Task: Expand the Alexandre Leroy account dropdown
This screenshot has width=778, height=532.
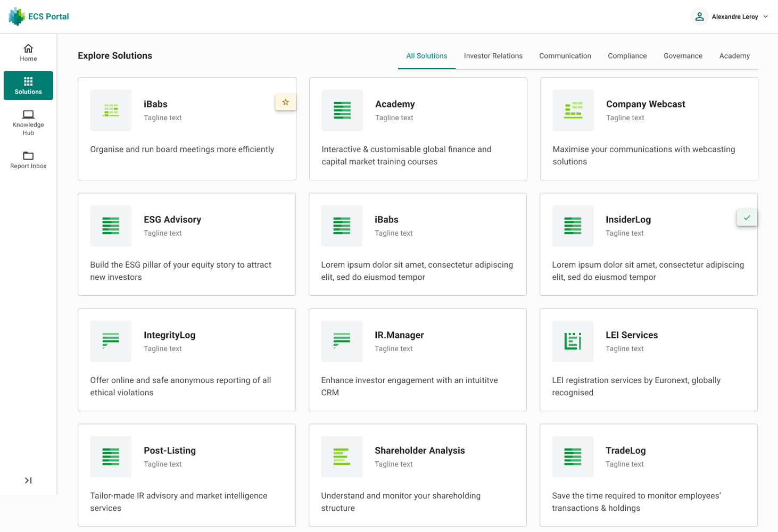Action: (x=766, y=16)
